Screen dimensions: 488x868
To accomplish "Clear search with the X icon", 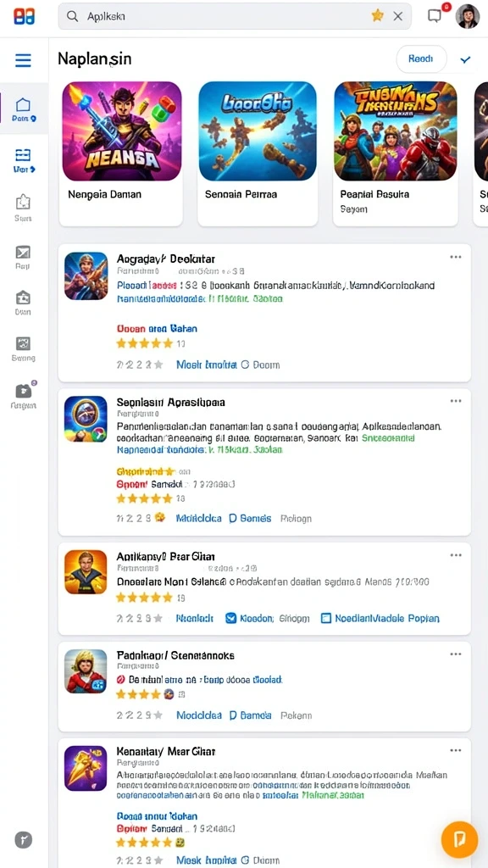I will coord(398,16).
